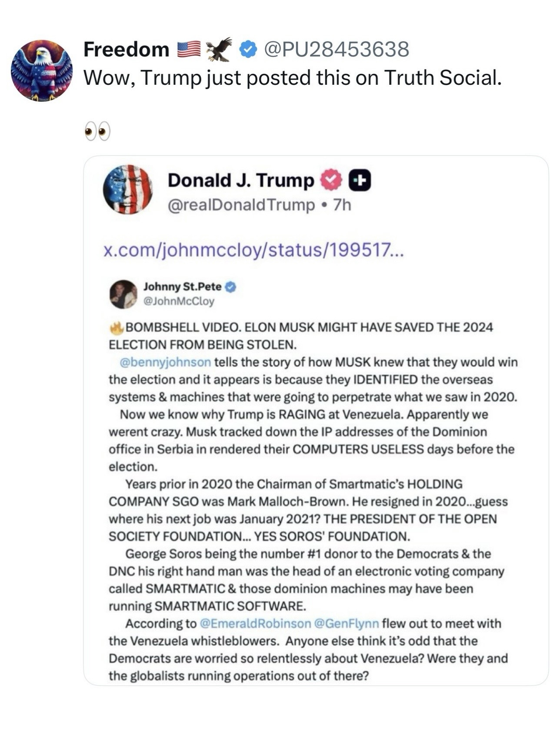Screen dimensions: 560x732
Task: Click the red verified badge next to Trump
Action: pyautogui.click(x=331, y=180)
